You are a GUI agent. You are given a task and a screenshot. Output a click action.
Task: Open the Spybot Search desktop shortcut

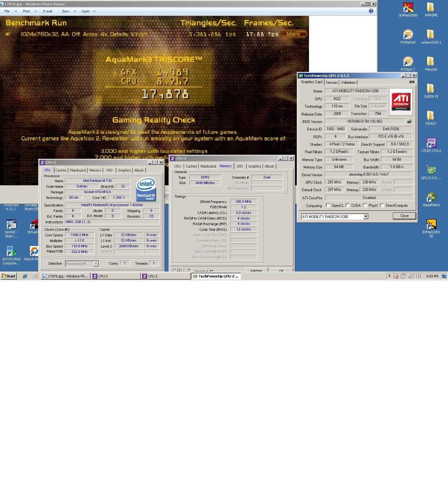(11, 229)
